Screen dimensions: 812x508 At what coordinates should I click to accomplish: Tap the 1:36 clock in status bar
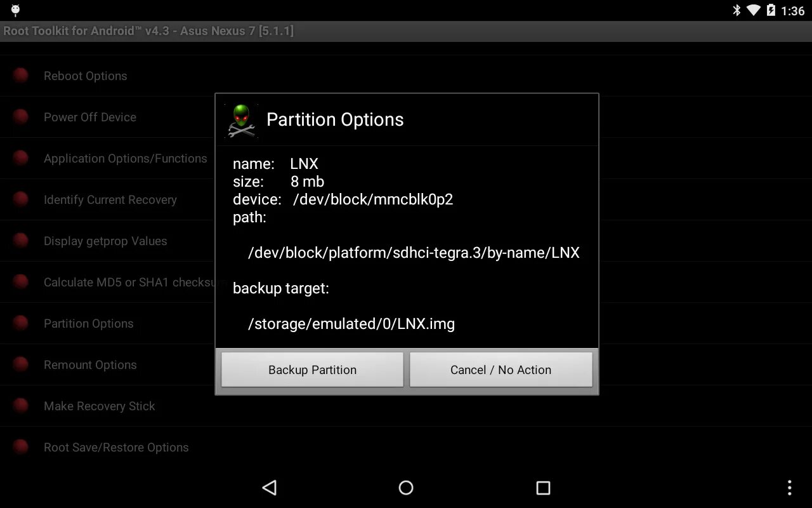[x=793, y=11]
